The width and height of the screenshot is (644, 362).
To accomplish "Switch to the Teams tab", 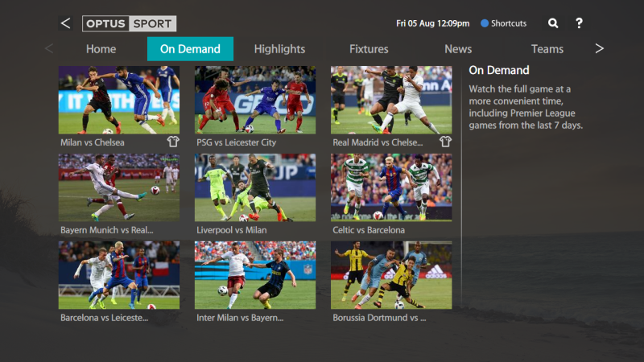I will point(547,49).
